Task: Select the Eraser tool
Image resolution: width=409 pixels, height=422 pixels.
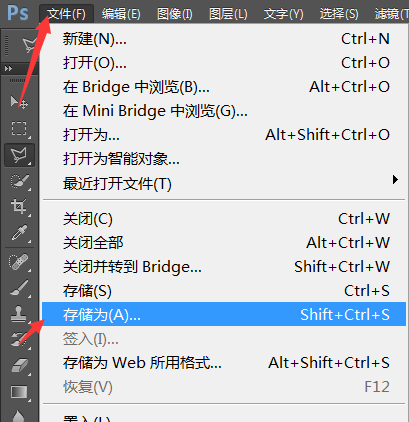Action: pos(19,366)
